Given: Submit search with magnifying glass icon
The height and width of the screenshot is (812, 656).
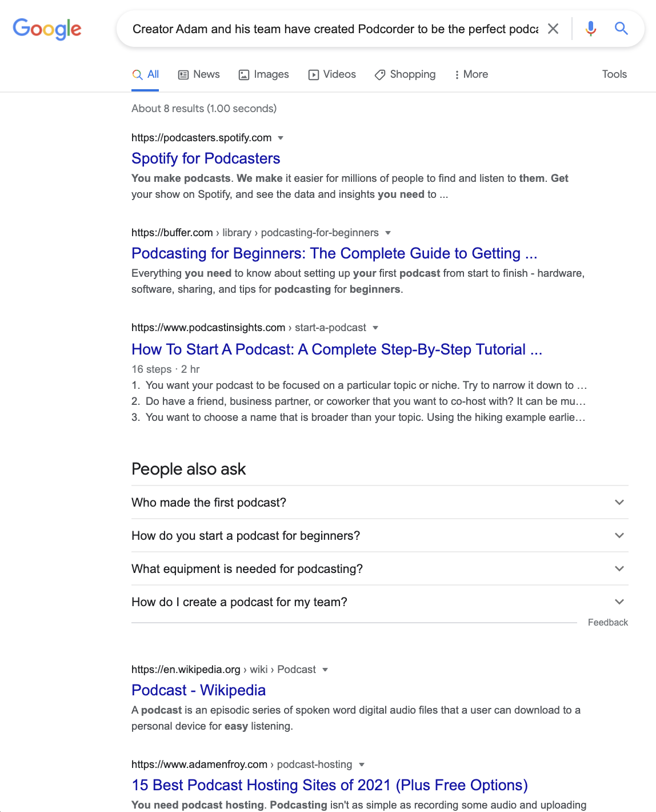Looking at the screenshot, I should [x=621, y=28].
